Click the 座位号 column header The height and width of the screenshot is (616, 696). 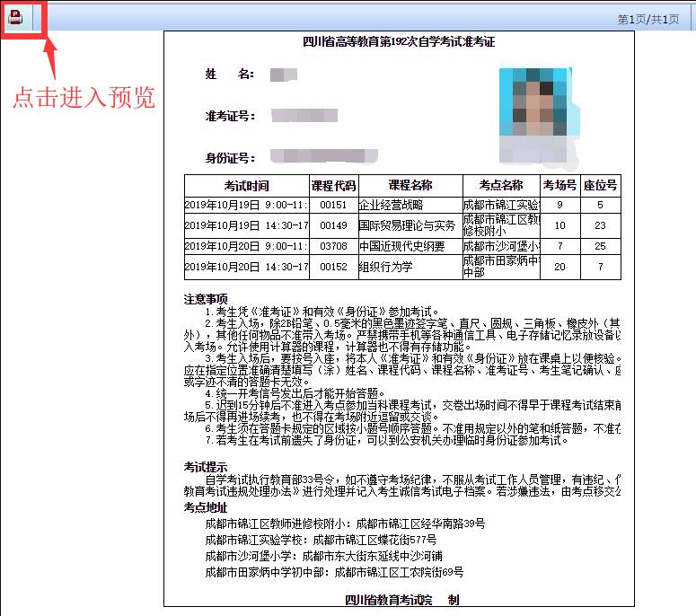click(x=600, y=186)
